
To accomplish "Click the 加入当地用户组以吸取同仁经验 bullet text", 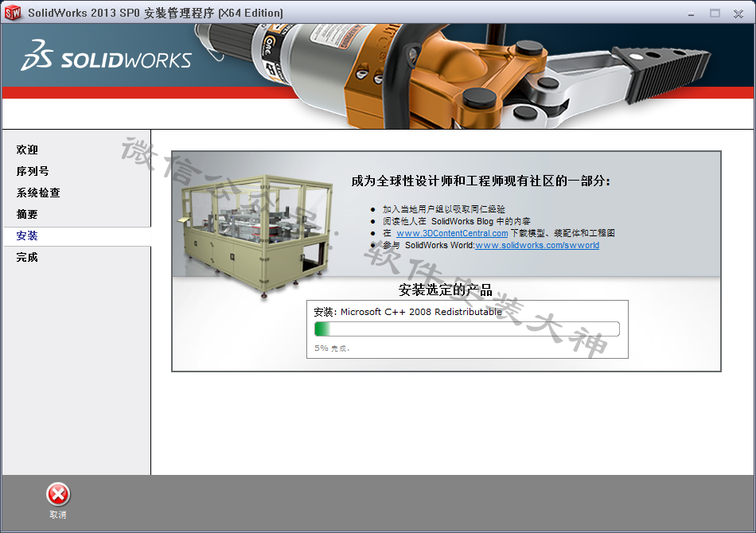I will [443, 209].
